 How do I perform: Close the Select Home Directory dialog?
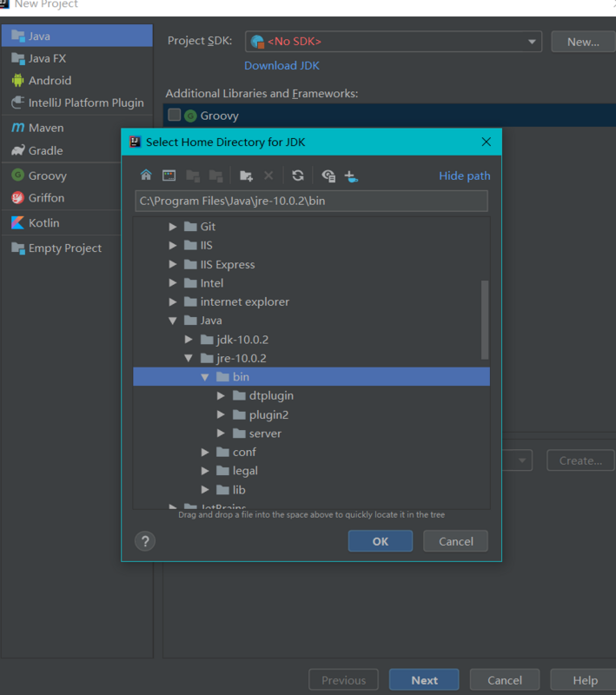point(487,142)
